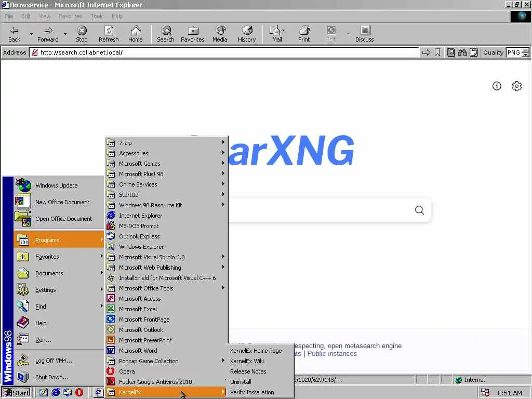Click the Media toolbar button
This screenshot has width=532, height=399.
(x=220, y=34)
